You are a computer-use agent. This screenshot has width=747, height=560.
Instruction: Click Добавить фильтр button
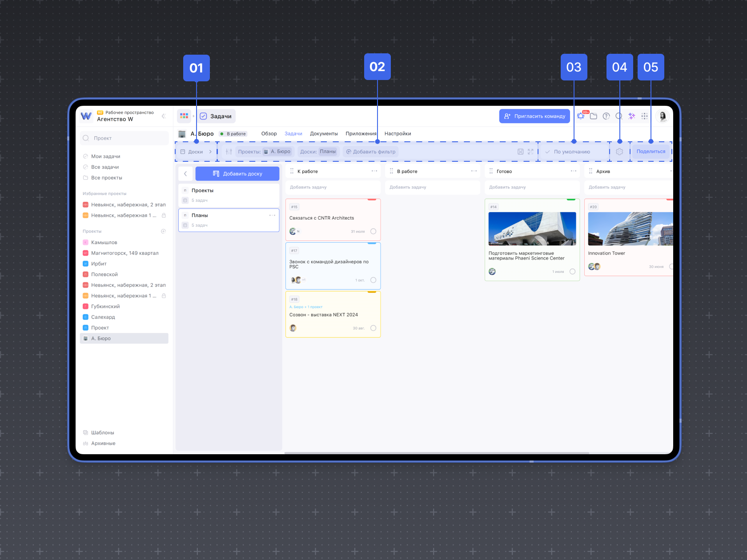coord(370,152)
